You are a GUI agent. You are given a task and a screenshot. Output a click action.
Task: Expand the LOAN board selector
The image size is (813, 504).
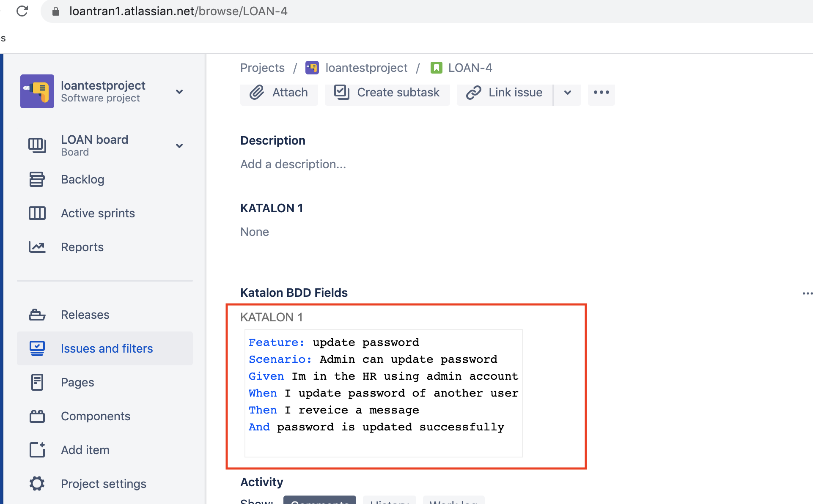(179, 145)
